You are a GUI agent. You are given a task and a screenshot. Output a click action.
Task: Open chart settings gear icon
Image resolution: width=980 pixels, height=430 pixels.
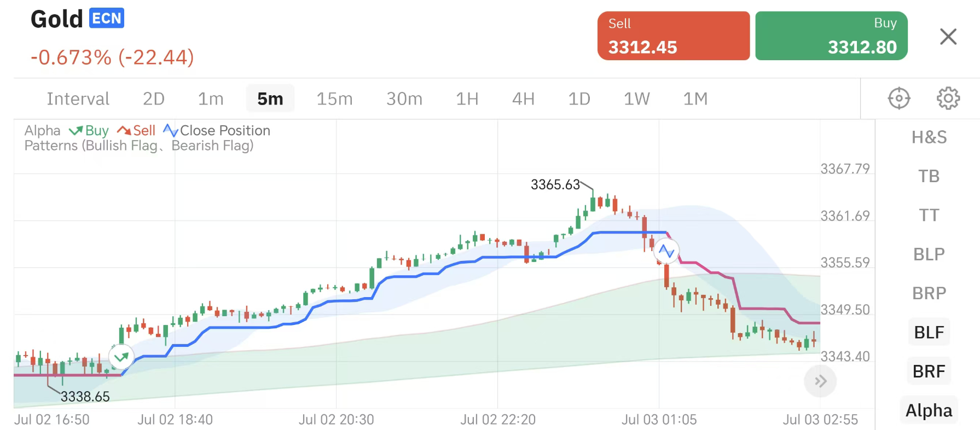pyautogui.click(x=948, y=98)
